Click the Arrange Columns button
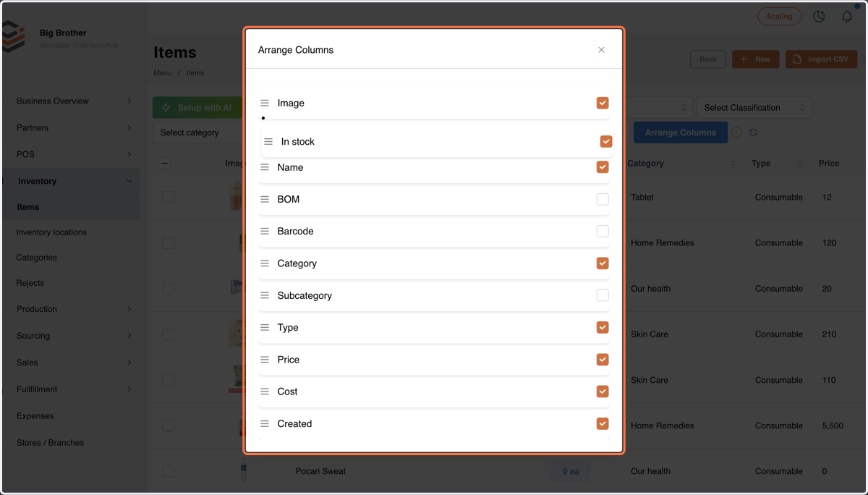 [681, 132]
